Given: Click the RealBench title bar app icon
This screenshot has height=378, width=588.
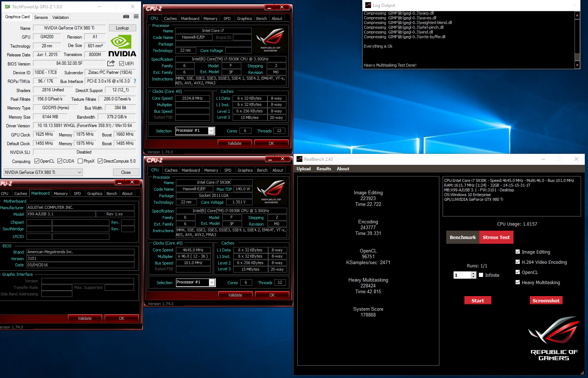Looking at the screenshot, I should click(299, 159).
